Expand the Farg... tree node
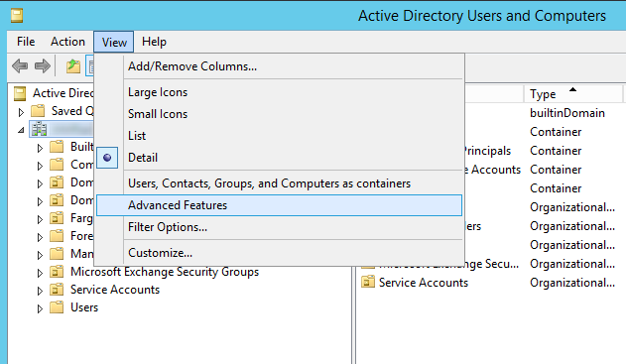 40,219
